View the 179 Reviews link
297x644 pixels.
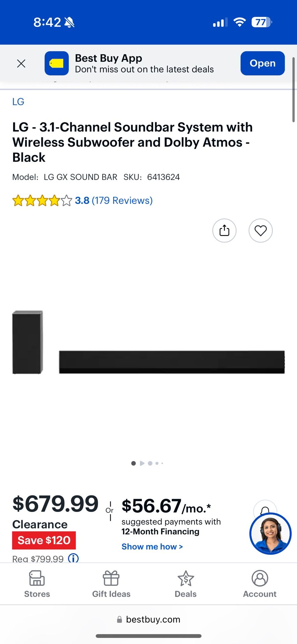(x=122, y=201)
